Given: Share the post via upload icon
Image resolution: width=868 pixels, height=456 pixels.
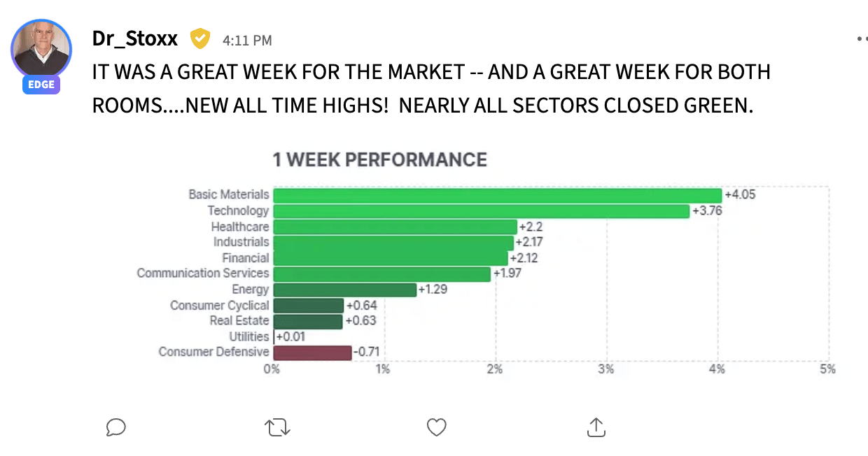Looking at the screenshot, I should point(596,427).
